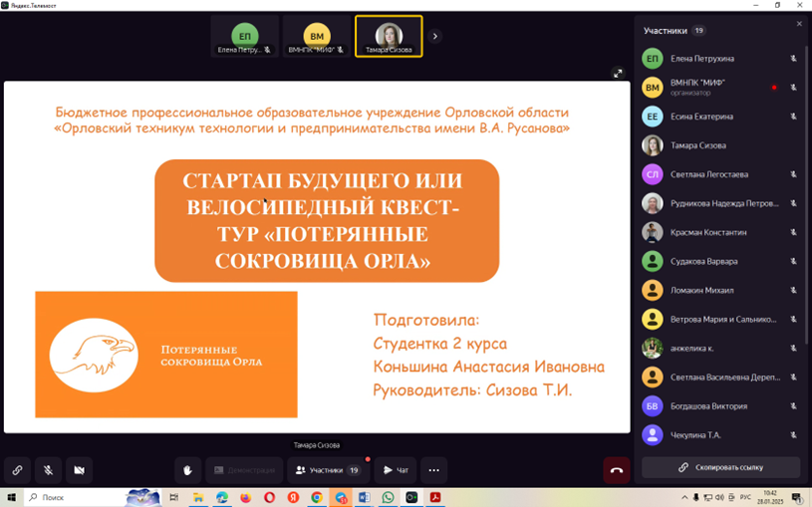Click the microphone icon next to Красман Константин
Image resolution: width=812 pixels, height=507 pixels.
pos(794,232)
